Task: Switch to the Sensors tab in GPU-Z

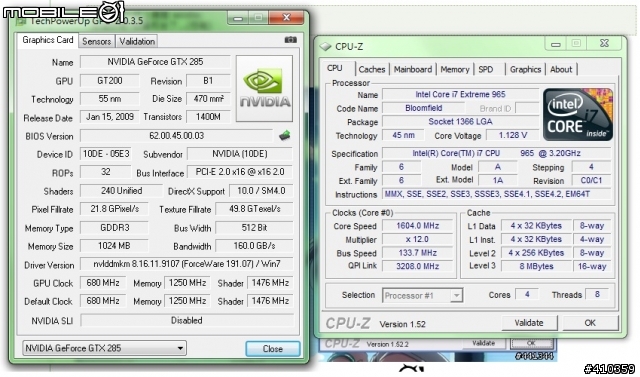Action: (96, 41)
